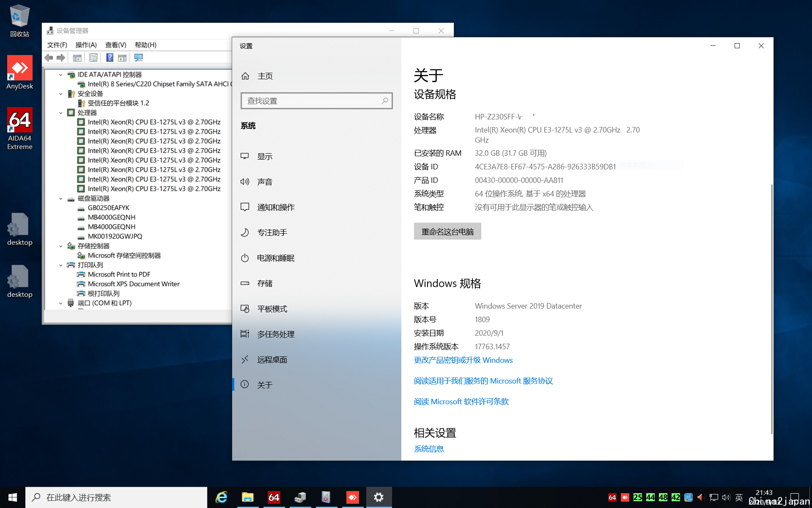Image resolution: width=812 pixels, height=508 pixels.
Task: Collapse Print queues (打印队列) node
Action: (x=61, y=265)
